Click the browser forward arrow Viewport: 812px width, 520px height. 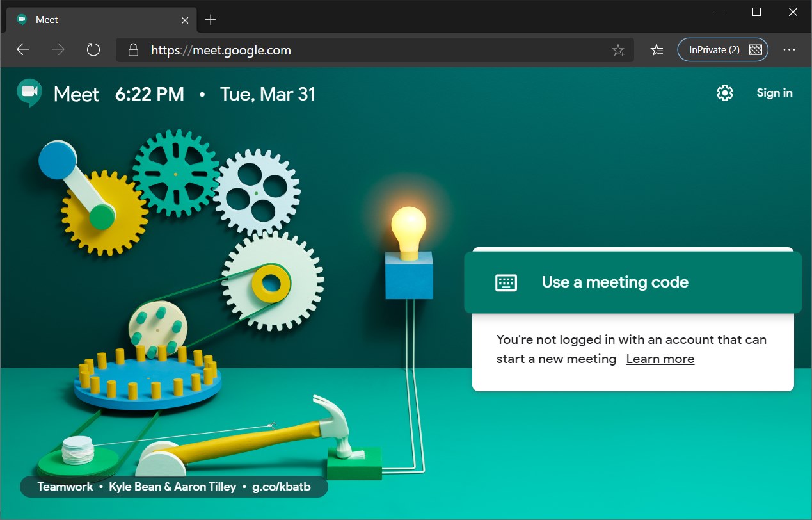point(58,50)
